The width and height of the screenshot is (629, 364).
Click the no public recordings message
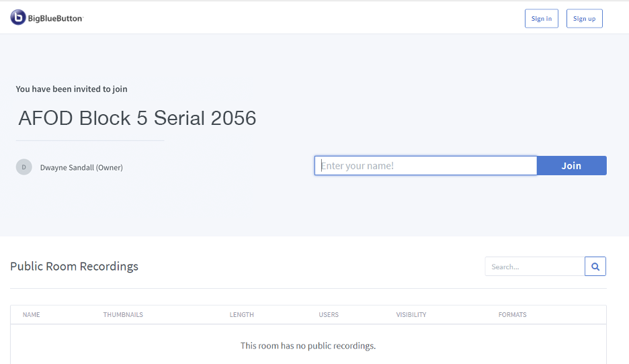[308, 346]
